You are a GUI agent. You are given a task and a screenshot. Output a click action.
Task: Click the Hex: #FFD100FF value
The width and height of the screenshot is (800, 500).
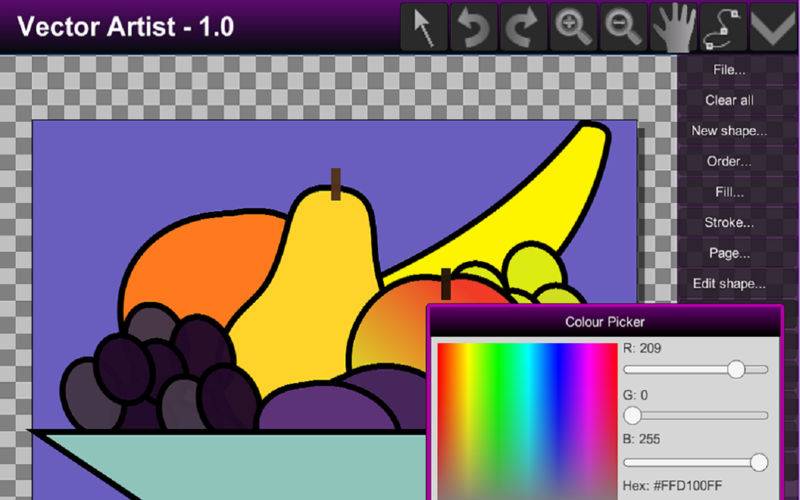pyautogui.click(x=672, y=486)
